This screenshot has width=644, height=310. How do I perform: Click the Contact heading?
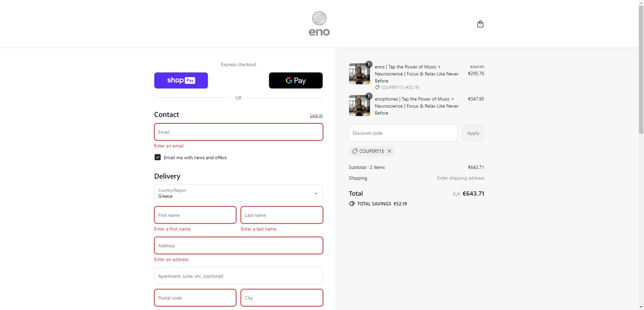(x=167, y=114)
